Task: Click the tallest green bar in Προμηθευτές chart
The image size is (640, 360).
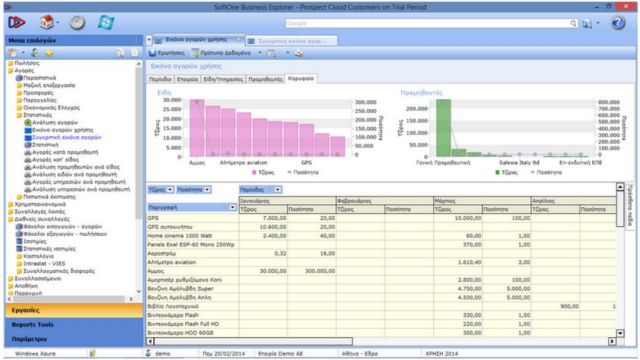Action: click(x=443, y=128)
